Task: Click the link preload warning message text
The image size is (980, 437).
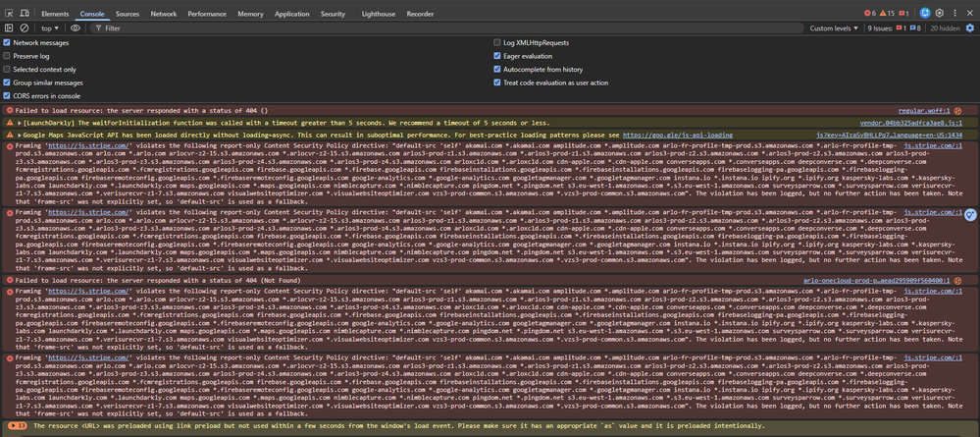Action: pyautogui.click(x=398, y=426)
